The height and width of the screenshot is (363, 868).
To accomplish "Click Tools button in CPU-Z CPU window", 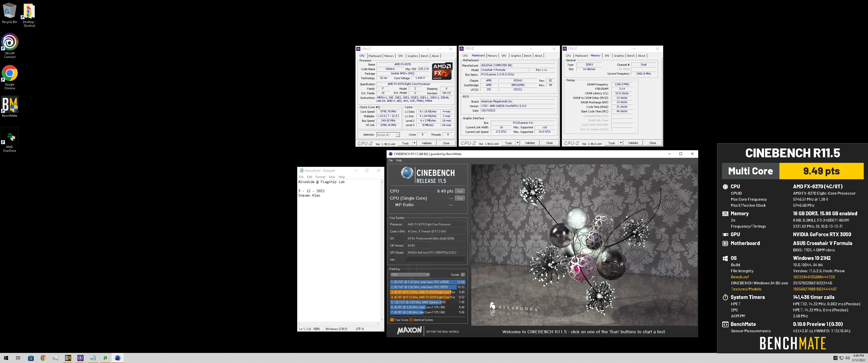I will [x=405, y=143].
